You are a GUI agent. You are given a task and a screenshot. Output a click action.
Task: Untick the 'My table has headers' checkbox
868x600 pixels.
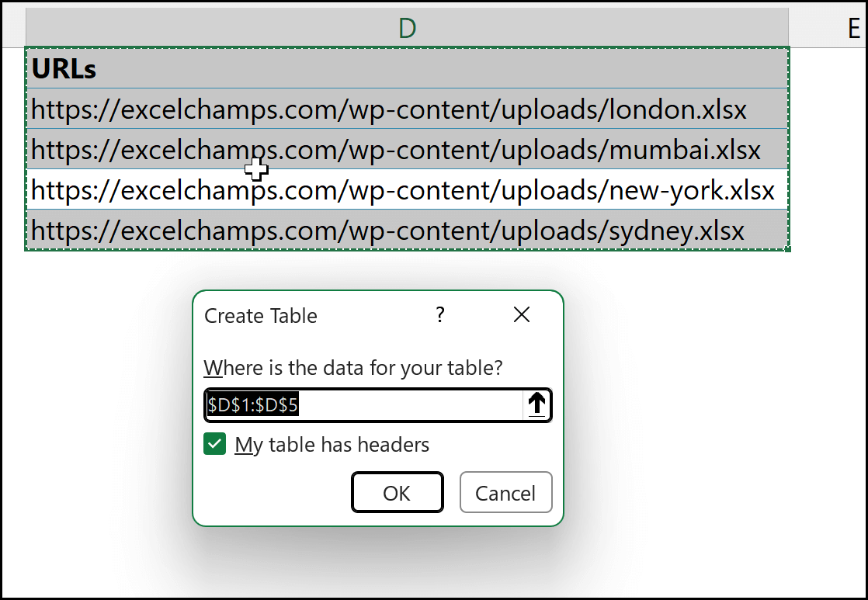click(214, 445)
